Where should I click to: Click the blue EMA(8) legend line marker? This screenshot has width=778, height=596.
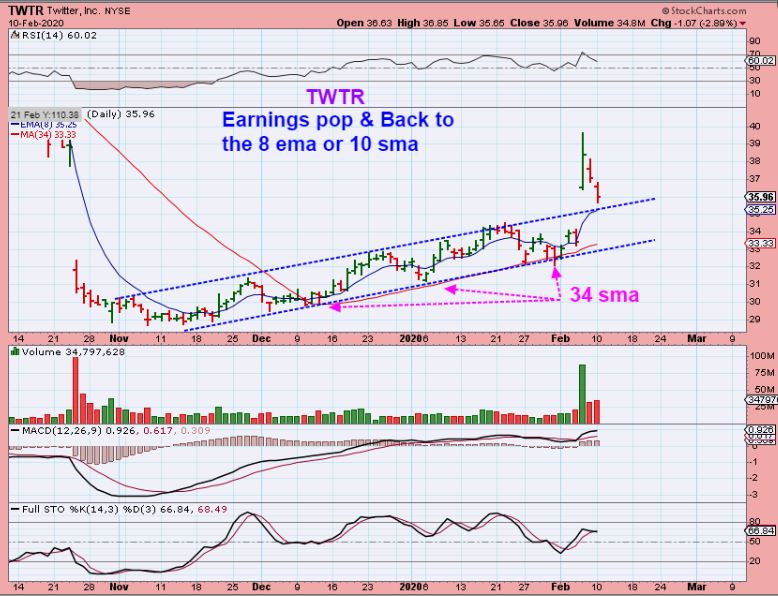15,125
